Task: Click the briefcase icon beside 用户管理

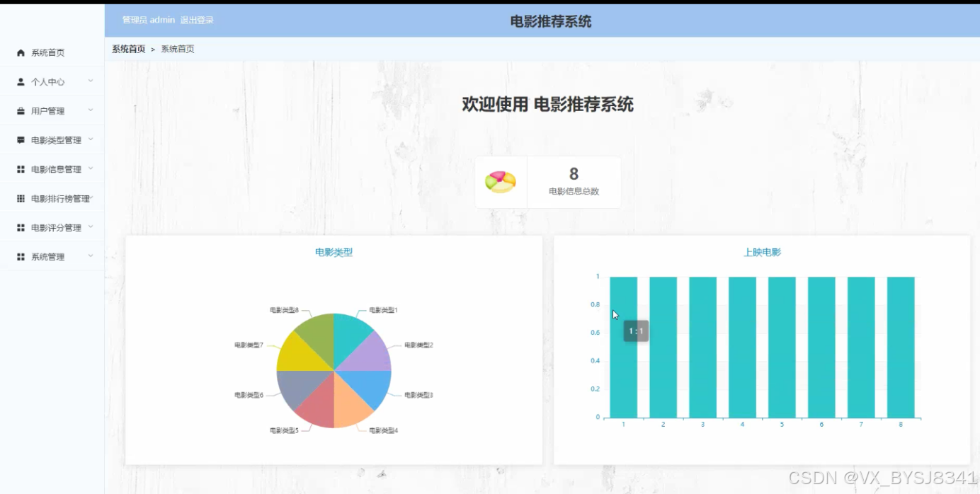Action: tap(21, 111)
